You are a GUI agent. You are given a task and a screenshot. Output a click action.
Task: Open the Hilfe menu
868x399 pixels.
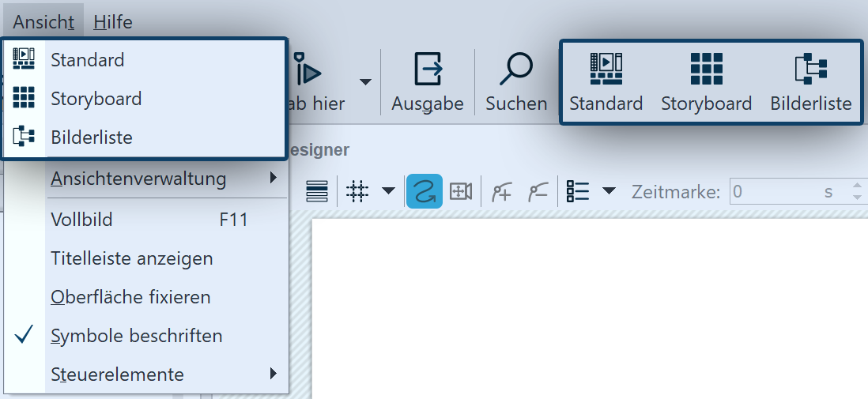[x=113, y=22]
